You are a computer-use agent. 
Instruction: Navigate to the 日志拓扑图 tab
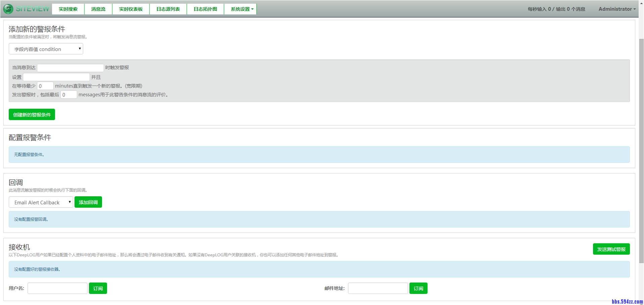tap(205, 9)
